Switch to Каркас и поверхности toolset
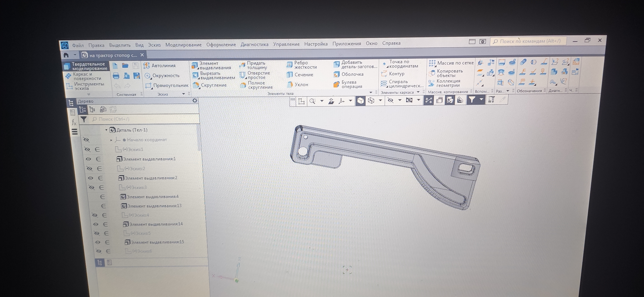This screenshot has height=297, width=644. tap(86, 76)
